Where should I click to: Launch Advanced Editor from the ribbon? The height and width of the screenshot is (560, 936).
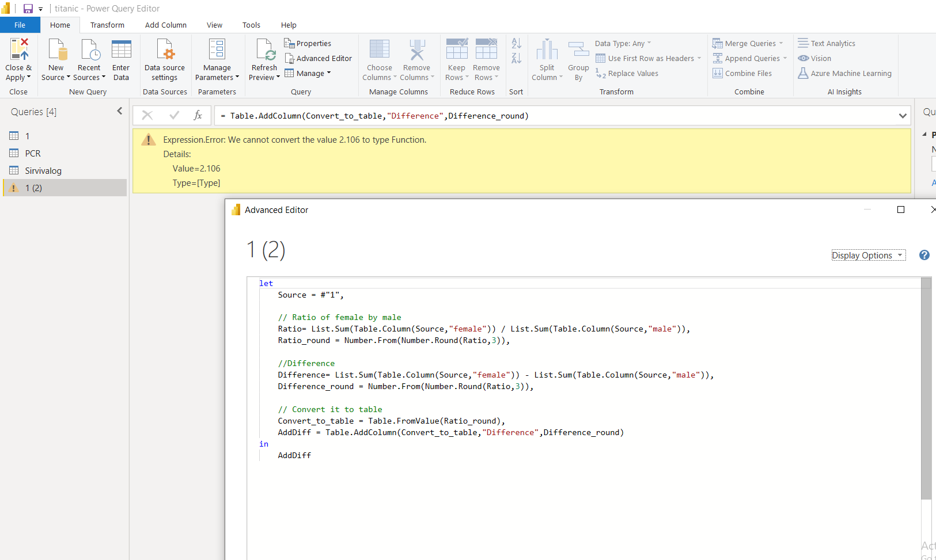318,58
